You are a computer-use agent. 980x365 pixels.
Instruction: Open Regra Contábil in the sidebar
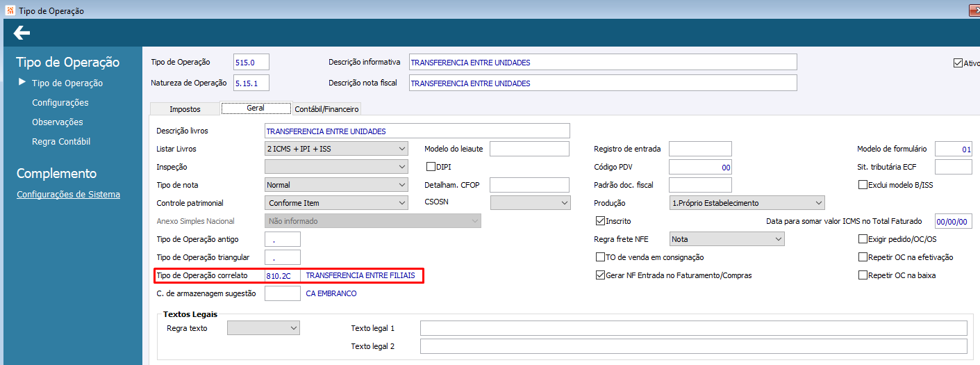tap(61, 142)
